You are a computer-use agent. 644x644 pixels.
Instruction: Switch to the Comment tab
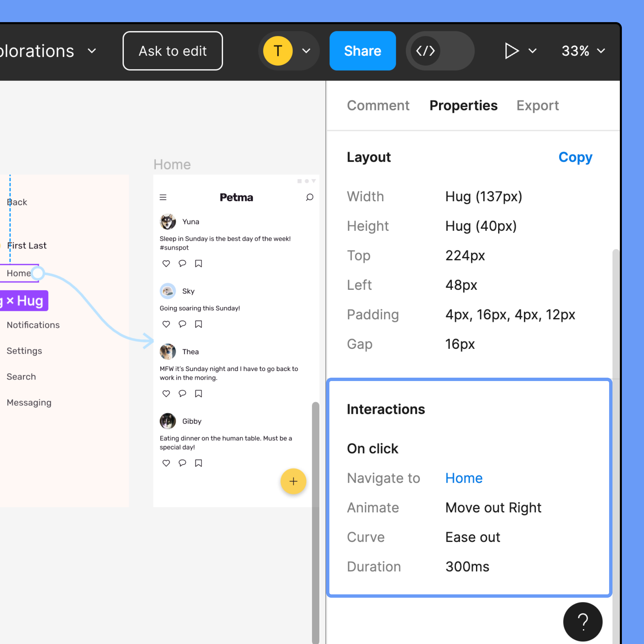(378, 106)
